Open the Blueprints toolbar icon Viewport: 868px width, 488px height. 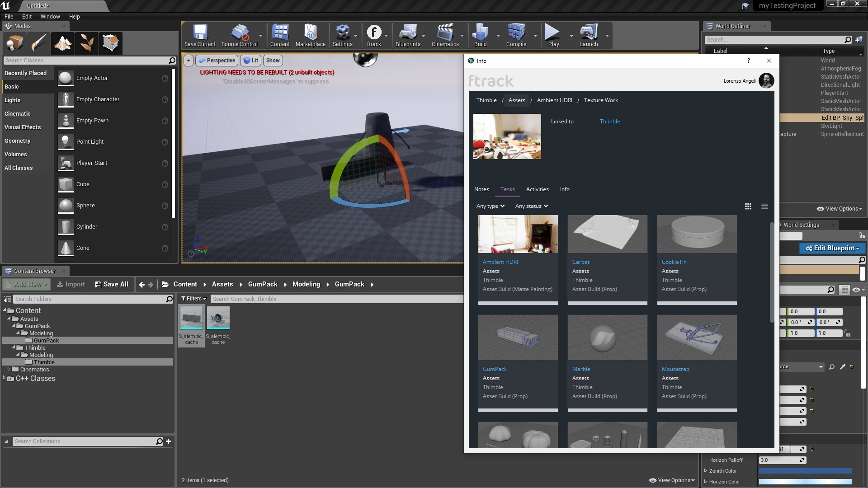point(408,33)
